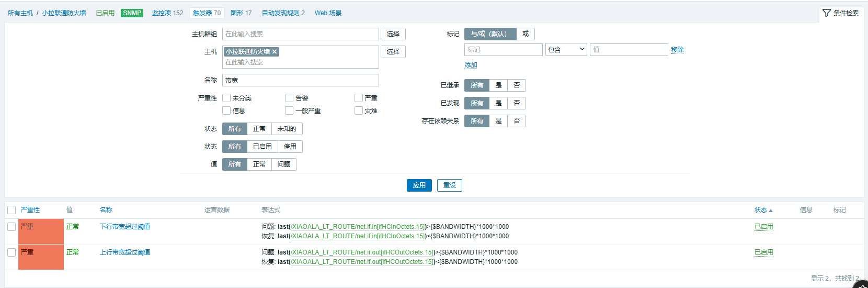
Task: Click 选择 button for 主机
Action: point(393,52)
